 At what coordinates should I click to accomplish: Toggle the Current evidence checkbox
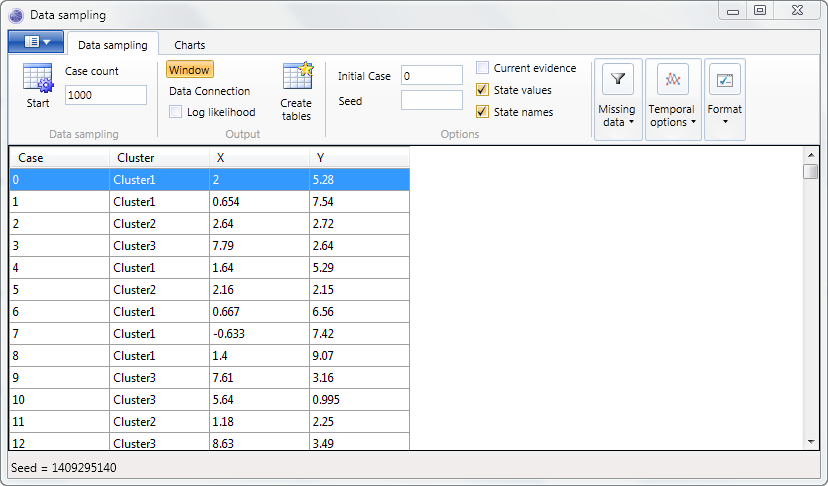(x=482, y=68)
